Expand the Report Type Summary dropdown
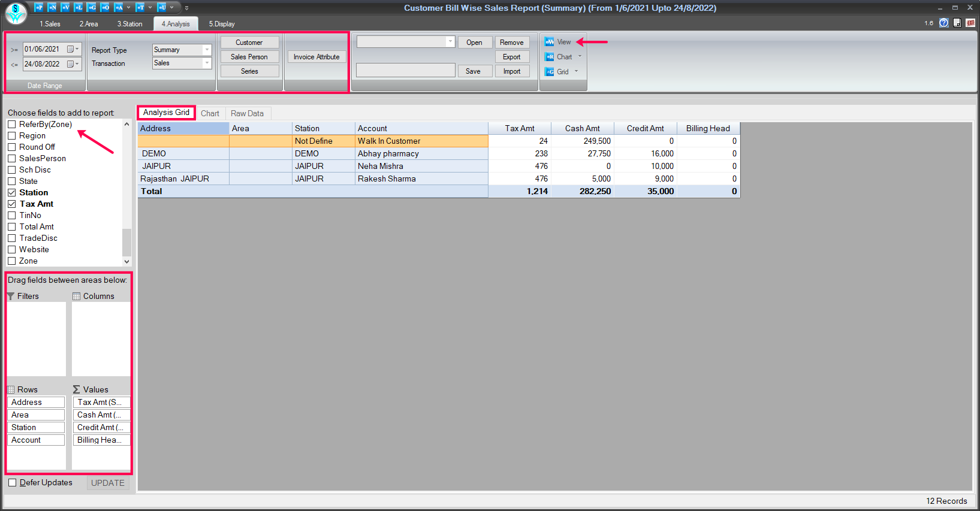Viewport: 980px width, 511px height. (x=207, y=50)
